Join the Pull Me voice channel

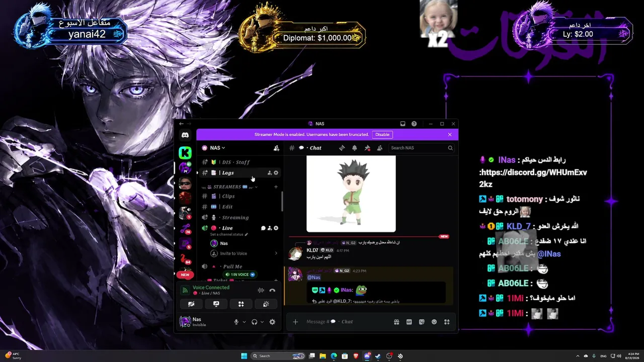(240, 266)
